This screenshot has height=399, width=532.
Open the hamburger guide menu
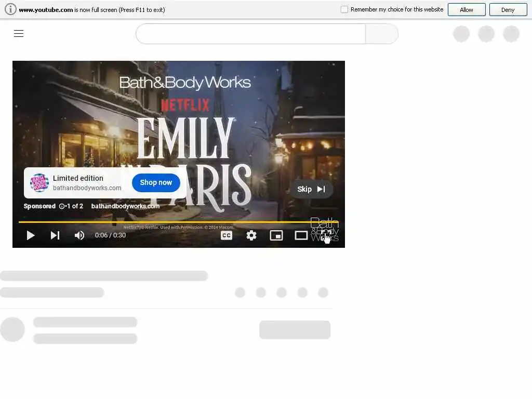19,33
